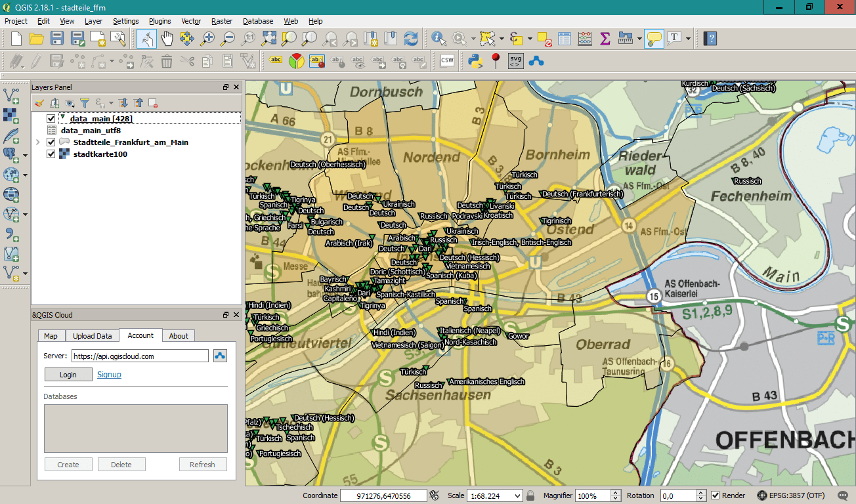Open the Magnifier percentage dropdown
The height and width of the screenshot is (504, 856).
pyautogui.click(x=614, y=495)
